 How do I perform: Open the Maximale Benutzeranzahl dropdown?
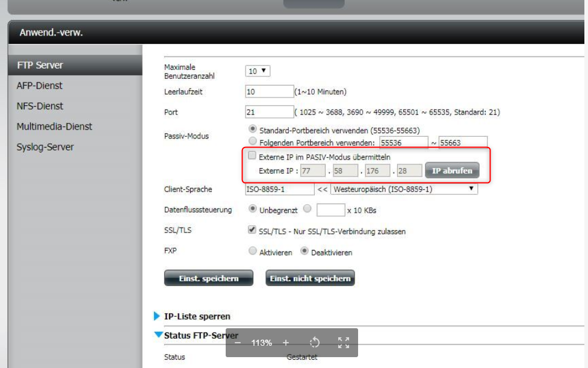tap(258, 71)
